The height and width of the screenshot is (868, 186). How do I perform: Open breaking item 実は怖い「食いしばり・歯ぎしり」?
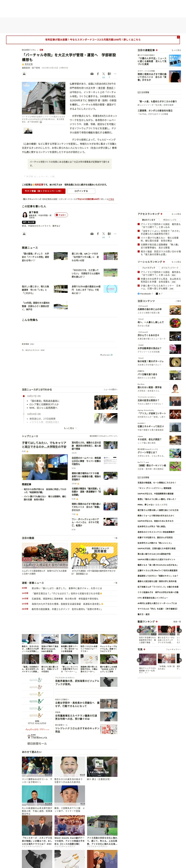pyautogui.click(x=66, y=588)
